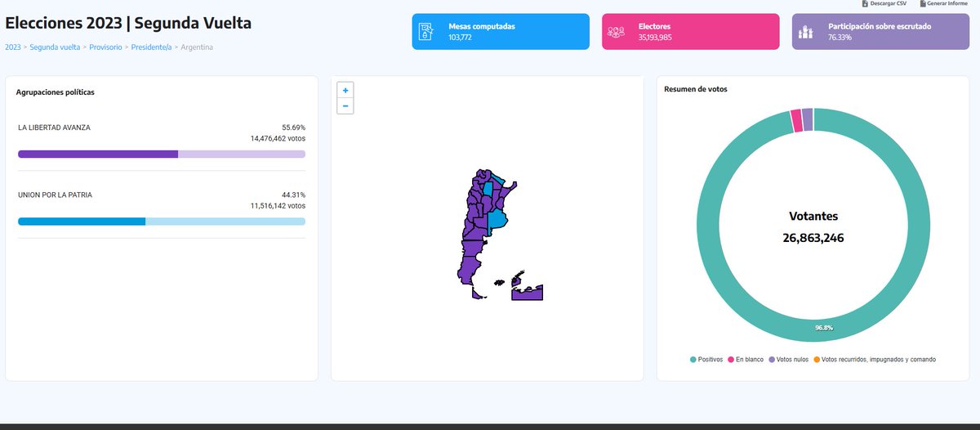
Task: Click the 44.31% percentage value
Action: click(x=294, y=195)
